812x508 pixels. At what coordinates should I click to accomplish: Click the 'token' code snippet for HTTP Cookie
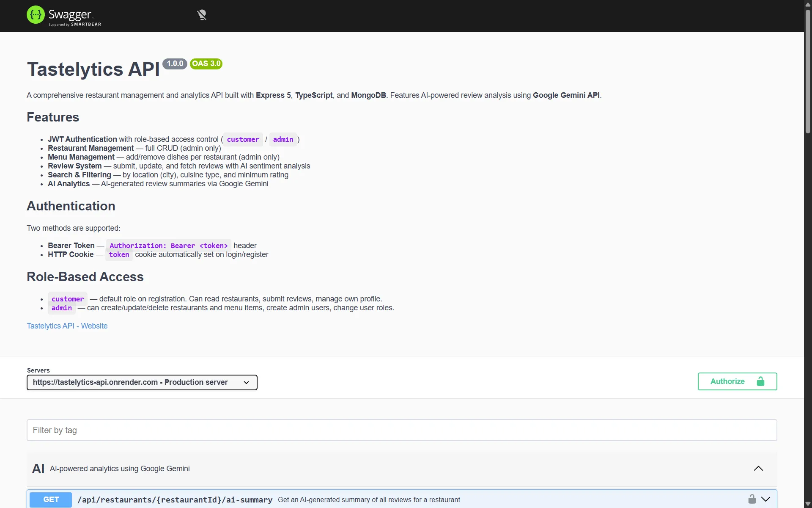coord(119,254)
